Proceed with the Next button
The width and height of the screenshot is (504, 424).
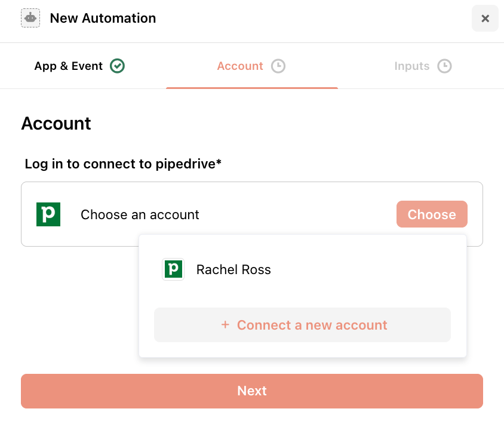252,391
